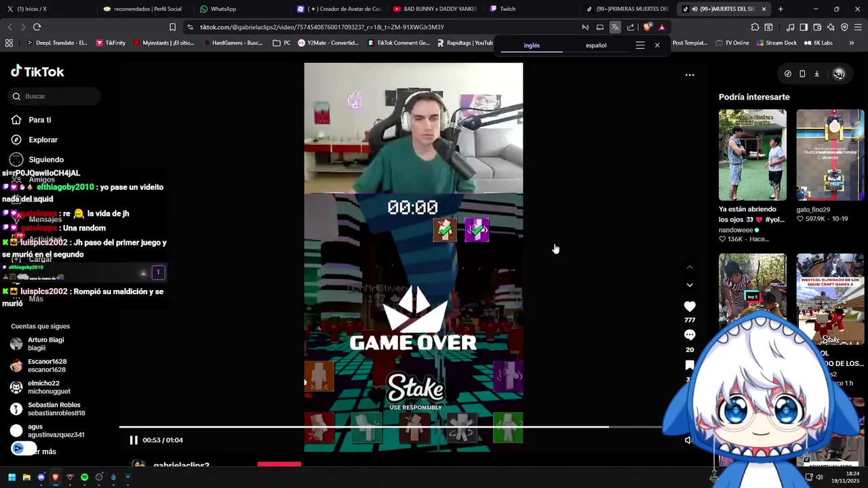Open Discord from taskbar
Image resolution: width=868 pixels, height=488 pixels.
(x=41, y=477)
